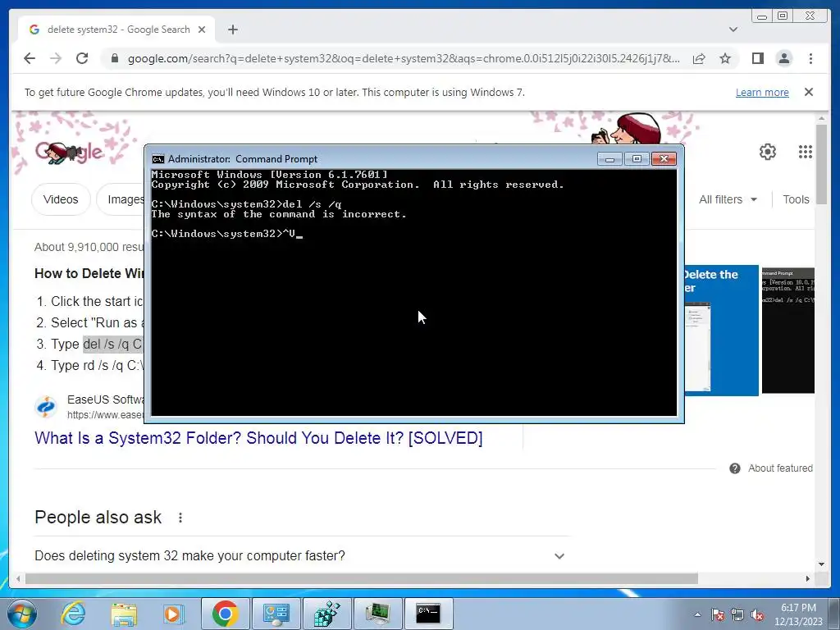Minimize the Command Prompt window
The width and height of the screenshot is (840, 630).
pyautogui.click(x=609, y=159)
